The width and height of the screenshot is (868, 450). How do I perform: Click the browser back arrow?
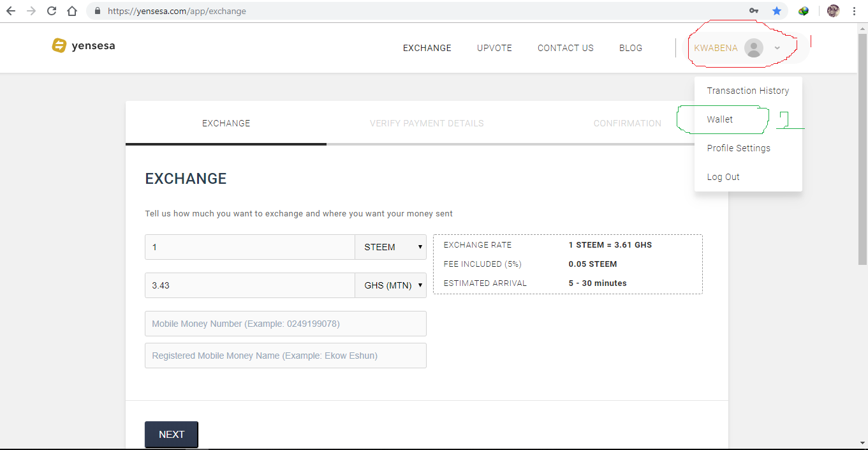[x=11, y=11]
